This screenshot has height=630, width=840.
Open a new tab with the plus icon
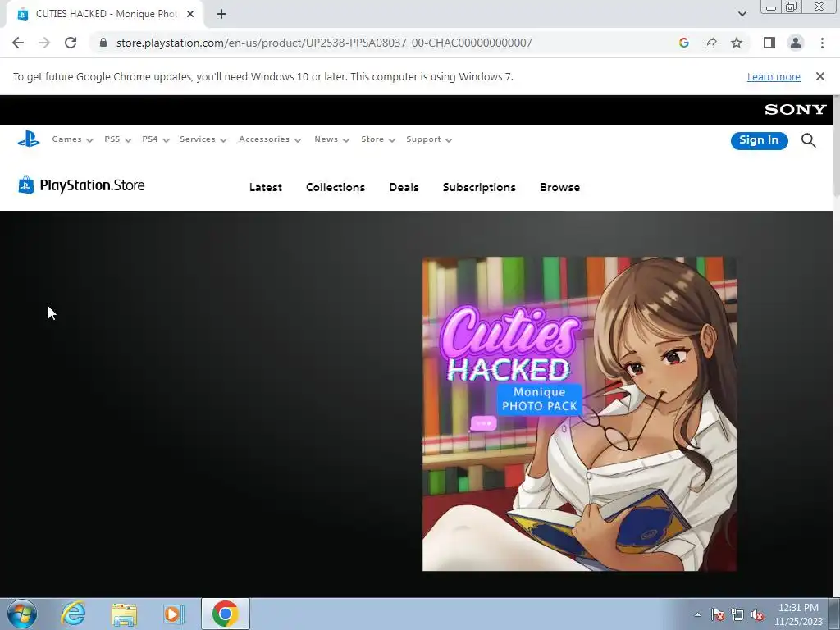coord(221,14)
